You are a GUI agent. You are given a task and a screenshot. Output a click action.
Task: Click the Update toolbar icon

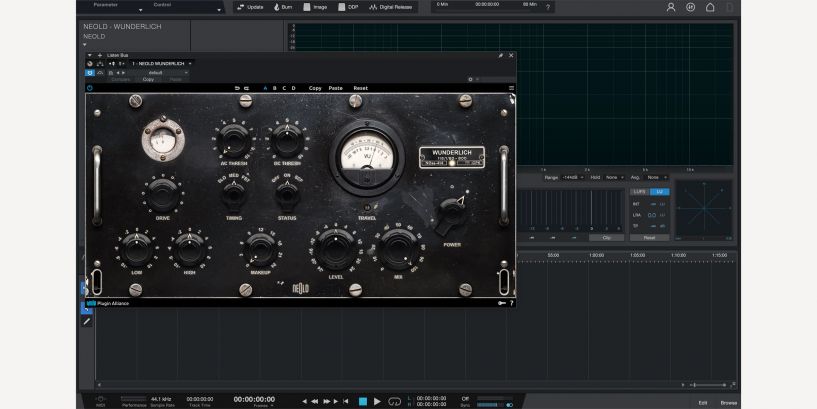[x=250, y=7]
